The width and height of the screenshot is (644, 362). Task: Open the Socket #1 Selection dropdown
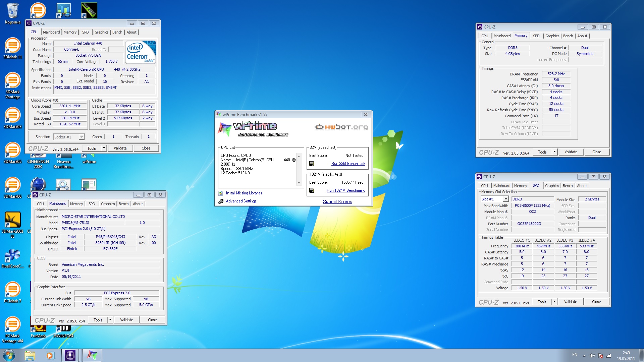pos(69,137)
